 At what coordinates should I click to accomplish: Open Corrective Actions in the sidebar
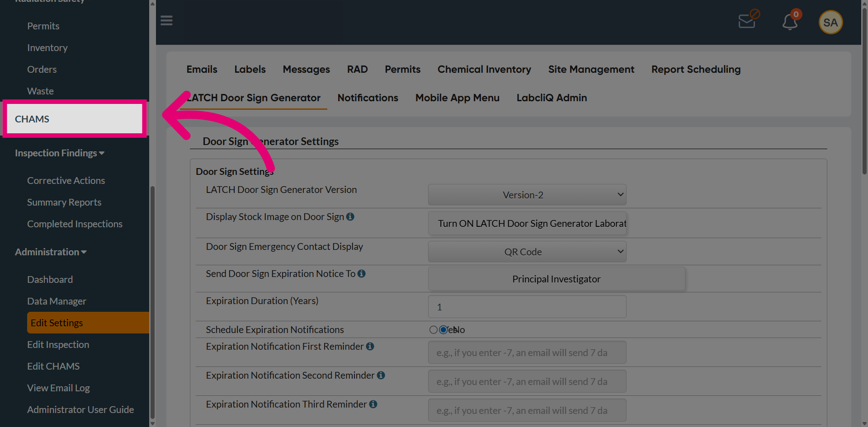coord(66,181)
